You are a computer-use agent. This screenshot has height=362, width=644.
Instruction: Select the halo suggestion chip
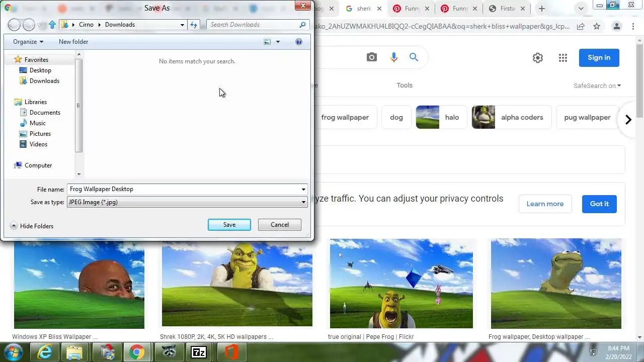point(441,117)
